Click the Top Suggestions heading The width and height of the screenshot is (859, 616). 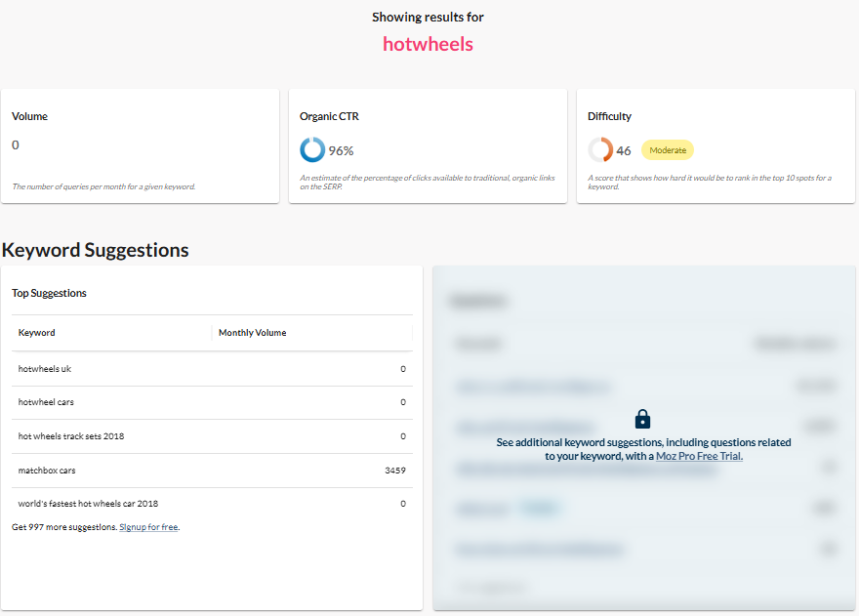click(50, 293)
